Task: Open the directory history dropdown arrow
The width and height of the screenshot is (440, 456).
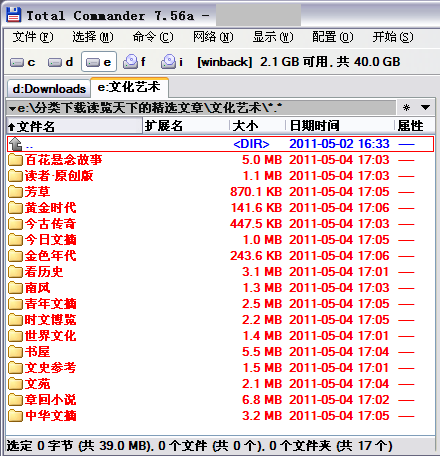Action: point(425,108)
